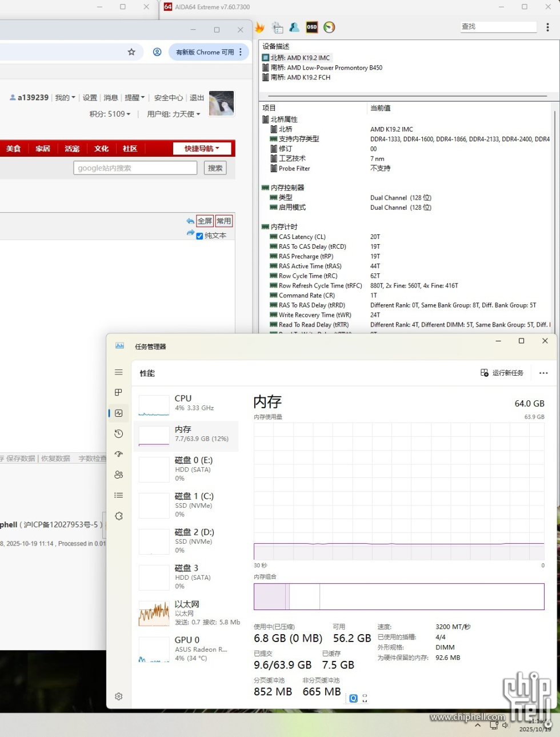Select 南桥: AMD Low-Power Promontory B450 device
The width and height of the screenshot is (560, 737).
click(326, 68)
